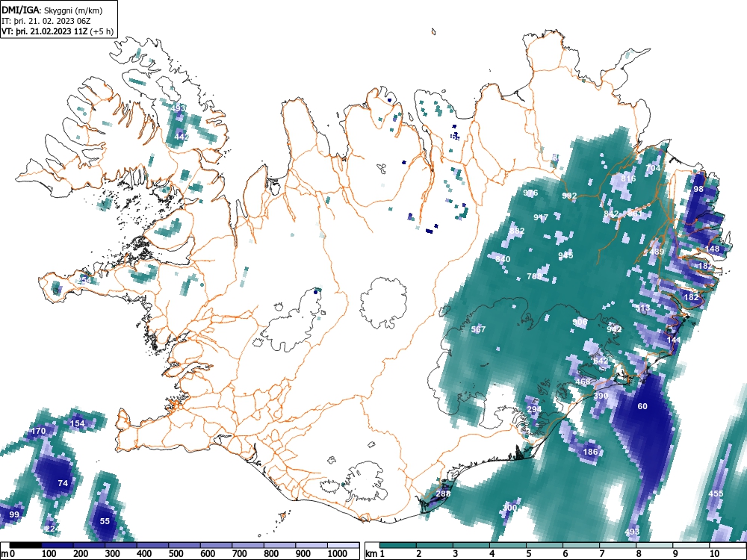Image resolution: width=747 pixels, height=560 pixels.
Task: Click the visibility value 882
Action: click(517, 231)
